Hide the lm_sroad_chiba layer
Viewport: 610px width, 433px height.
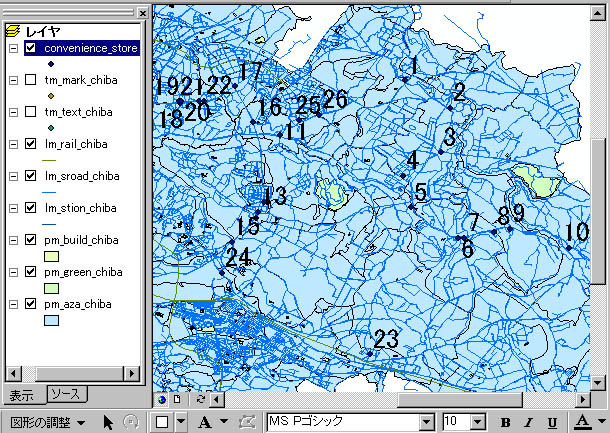click(x=30, y=176)
